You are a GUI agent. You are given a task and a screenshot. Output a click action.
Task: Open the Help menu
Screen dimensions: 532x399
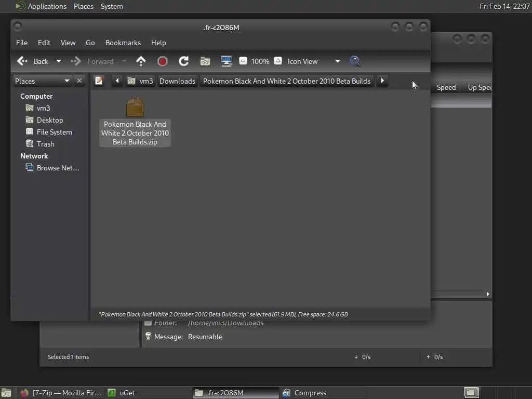pos(158,43)
